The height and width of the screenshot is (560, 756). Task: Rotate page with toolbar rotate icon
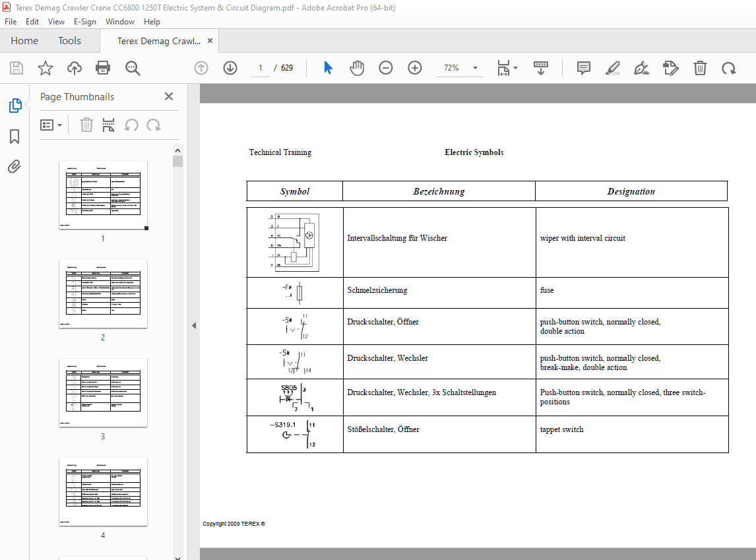728,68
